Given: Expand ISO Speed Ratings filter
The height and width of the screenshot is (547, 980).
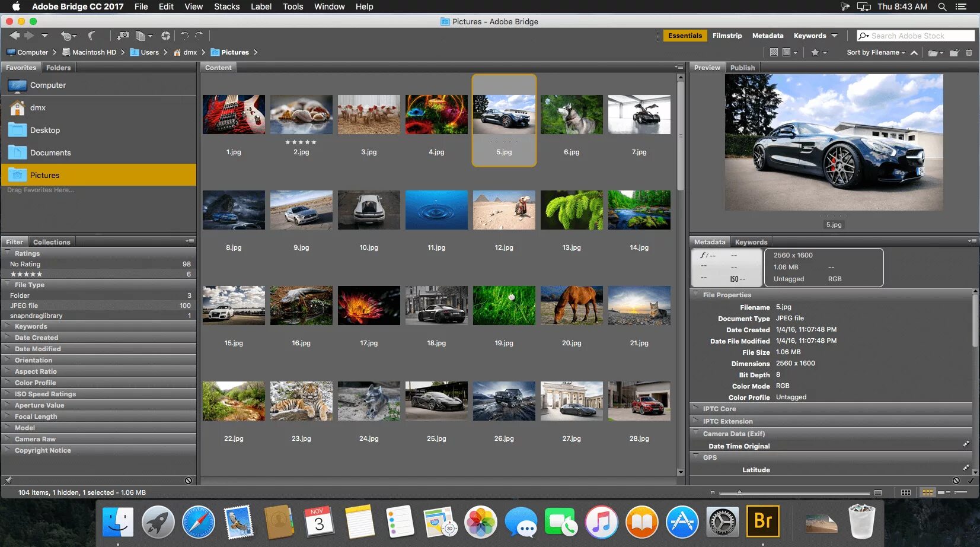Looking at the screenshot, I should (98, 394).
